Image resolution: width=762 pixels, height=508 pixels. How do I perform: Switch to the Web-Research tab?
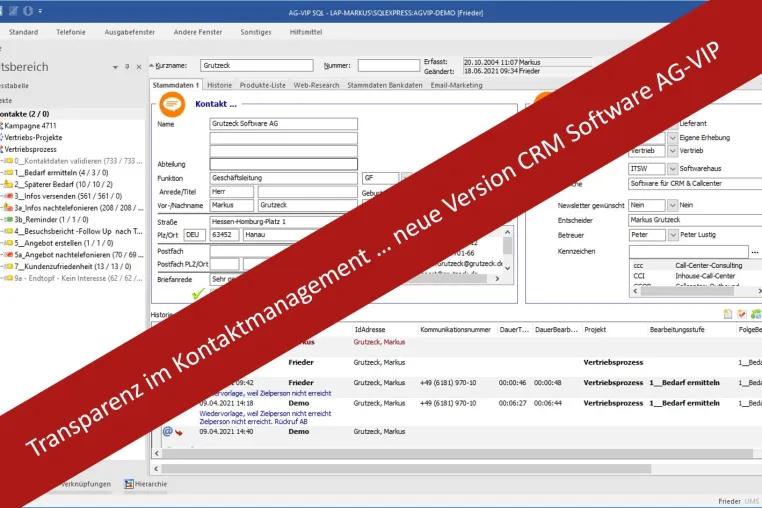[x=316, y=85]
